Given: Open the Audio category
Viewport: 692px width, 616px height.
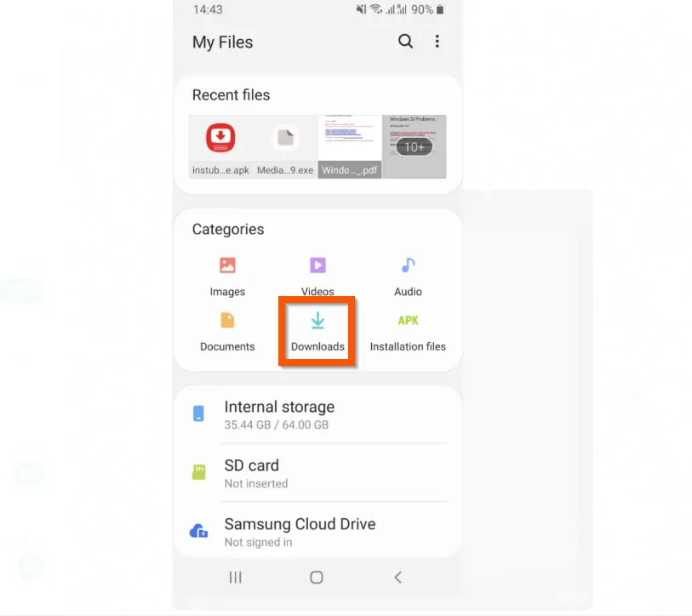Looking at the screenshot, I should tap(407, 274).
